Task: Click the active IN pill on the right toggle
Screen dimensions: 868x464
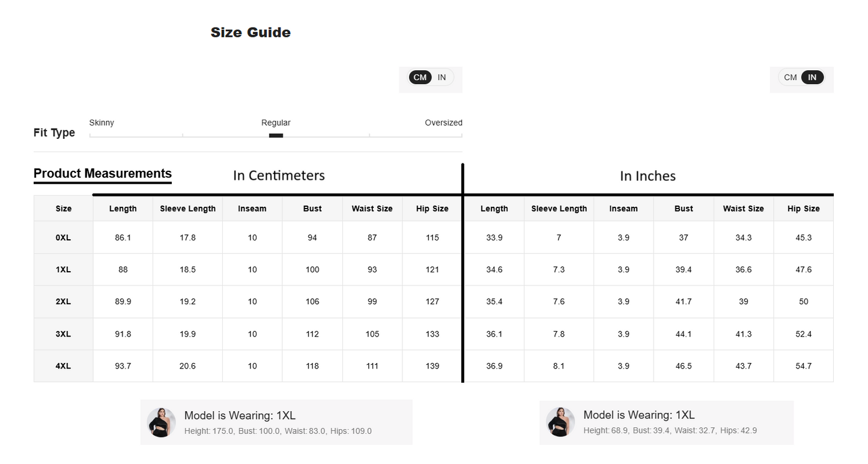Action: click(812, 78)
